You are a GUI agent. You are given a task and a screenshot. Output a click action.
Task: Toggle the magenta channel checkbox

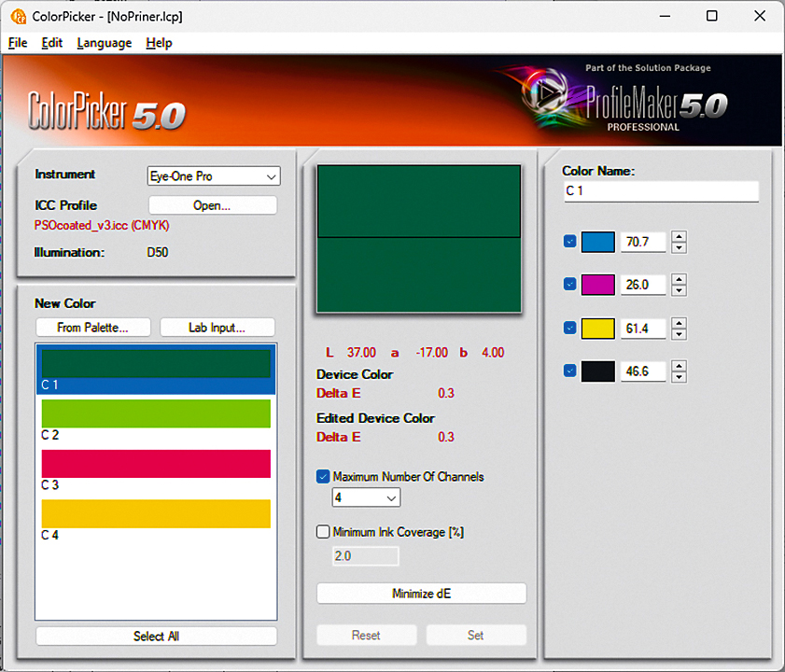[569, 284]
